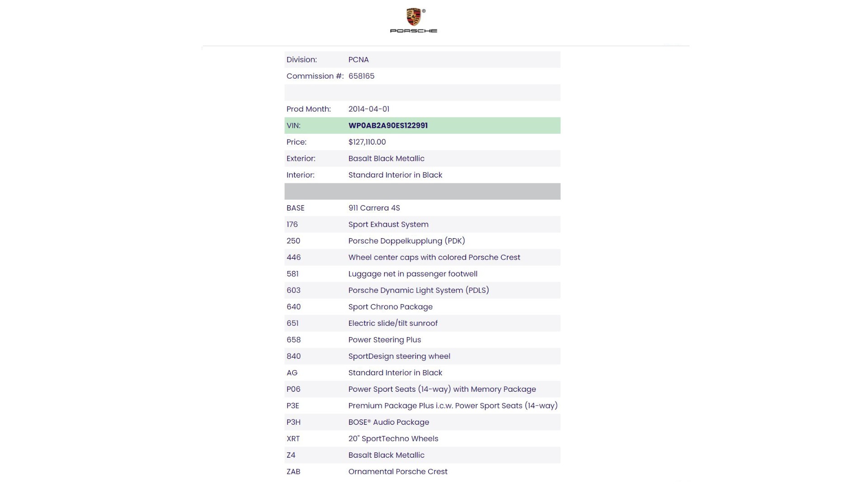This screenshot has height=488, width=868.
Task: Click Exterior value Basalt Black Metallic
Action: tap(387, 159)
